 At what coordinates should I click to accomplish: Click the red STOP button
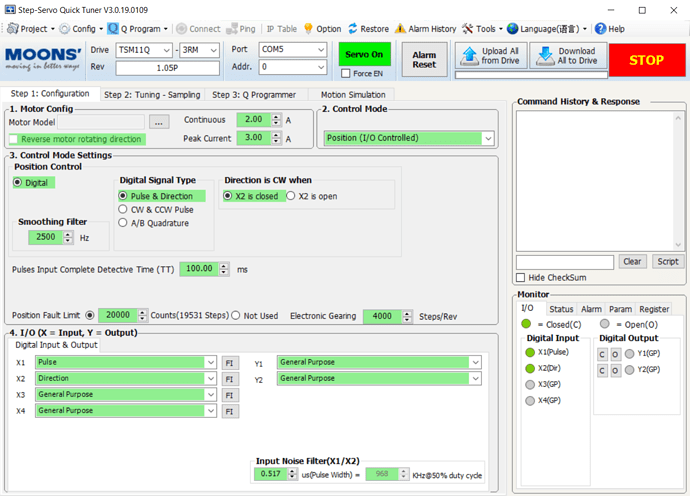646,60
